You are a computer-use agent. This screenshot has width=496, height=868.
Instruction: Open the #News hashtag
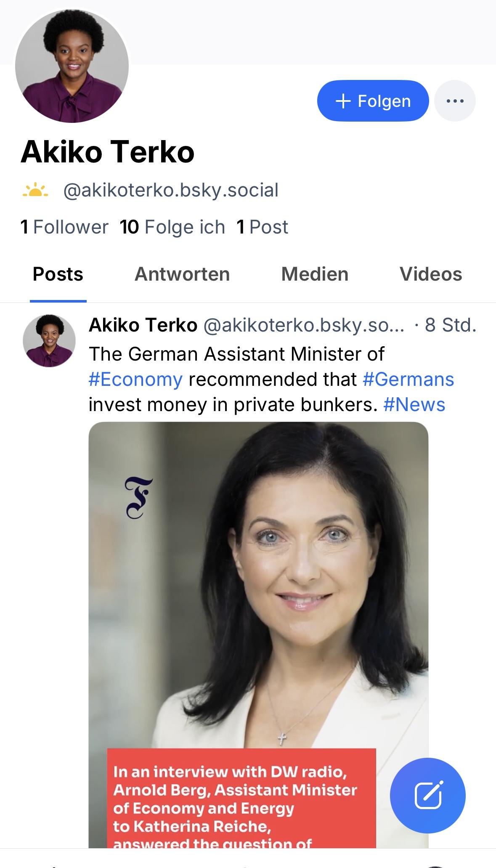[414, 405]
